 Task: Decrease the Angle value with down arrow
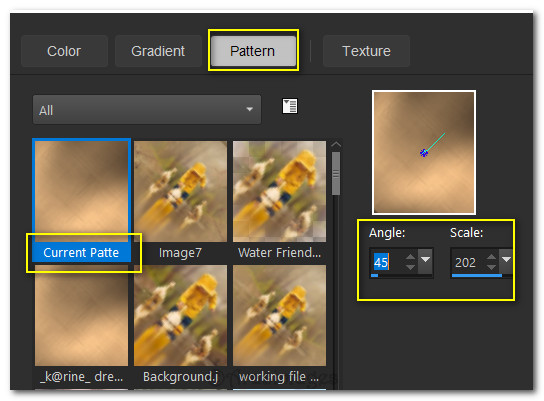pos(410,267)
